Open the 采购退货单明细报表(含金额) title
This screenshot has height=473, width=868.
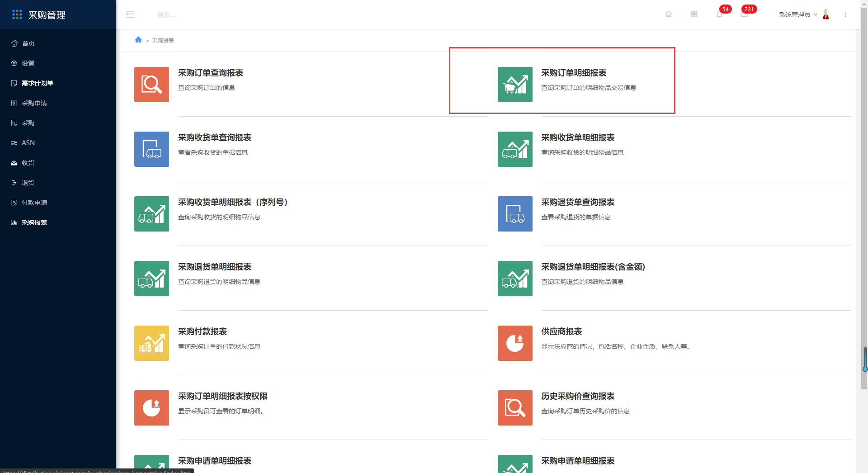tap(593, 267)
